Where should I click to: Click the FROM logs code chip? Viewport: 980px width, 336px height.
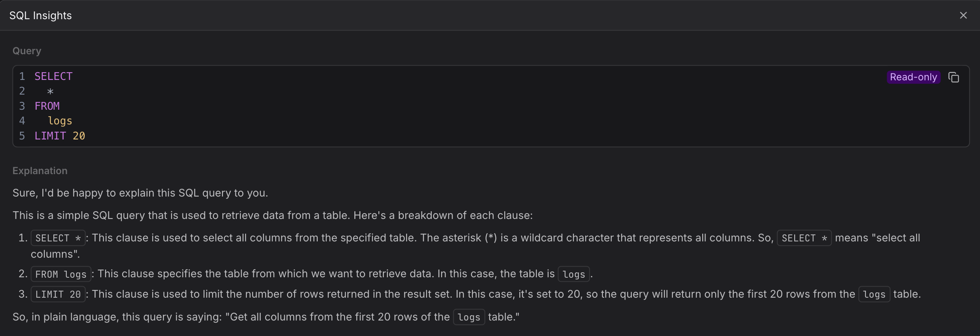pos(61,274)
